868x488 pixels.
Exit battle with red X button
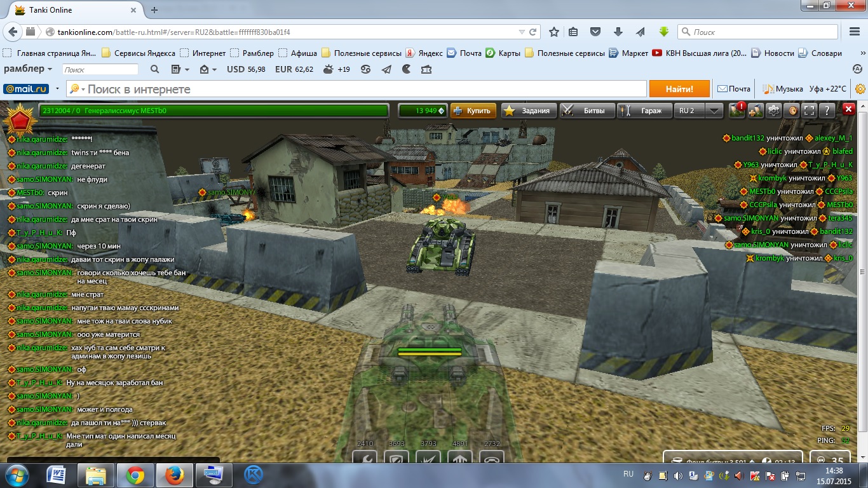[x=848, y=110]
